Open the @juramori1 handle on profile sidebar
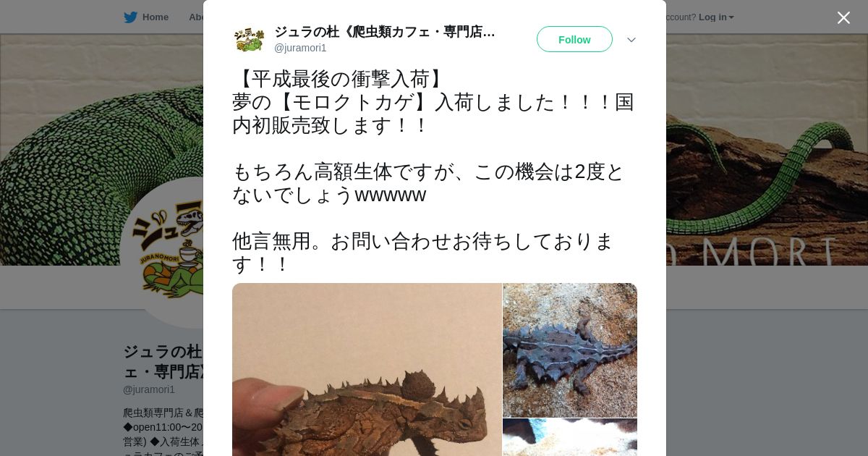 149,389
